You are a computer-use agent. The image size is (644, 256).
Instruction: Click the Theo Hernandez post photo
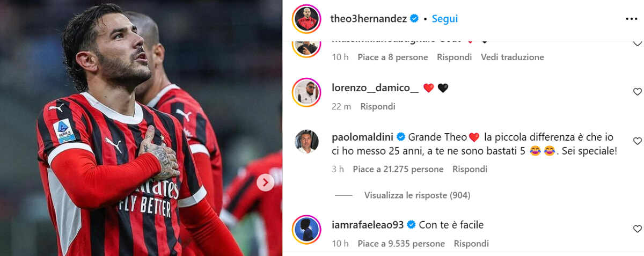pyautogui.click(x=141, y=128)
